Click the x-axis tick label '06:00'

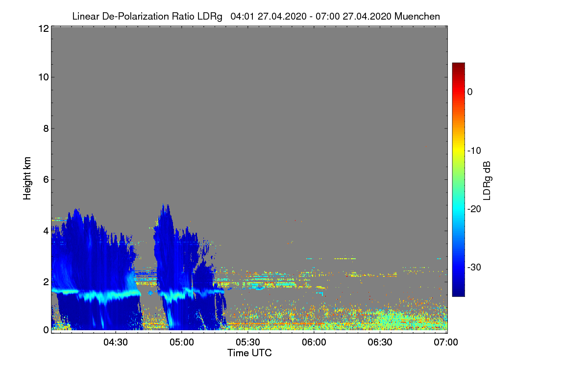314,343
